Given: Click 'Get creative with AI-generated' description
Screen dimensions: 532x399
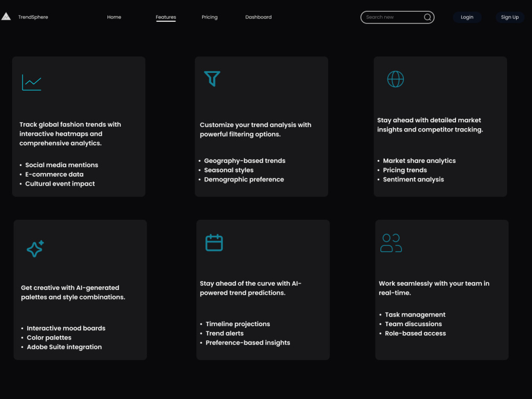Looking at the screenshot, I should pos(73,293).
